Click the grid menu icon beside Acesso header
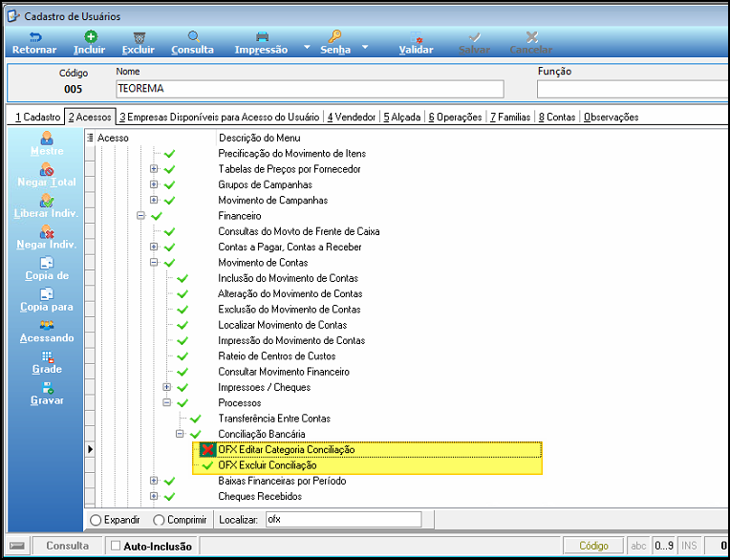730x560 pixels. [x=90, y=138]
